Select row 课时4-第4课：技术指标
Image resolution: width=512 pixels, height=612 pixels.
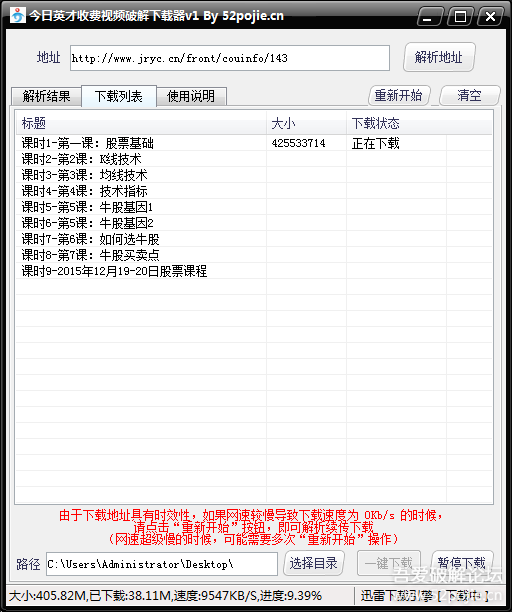pos(254,191)
